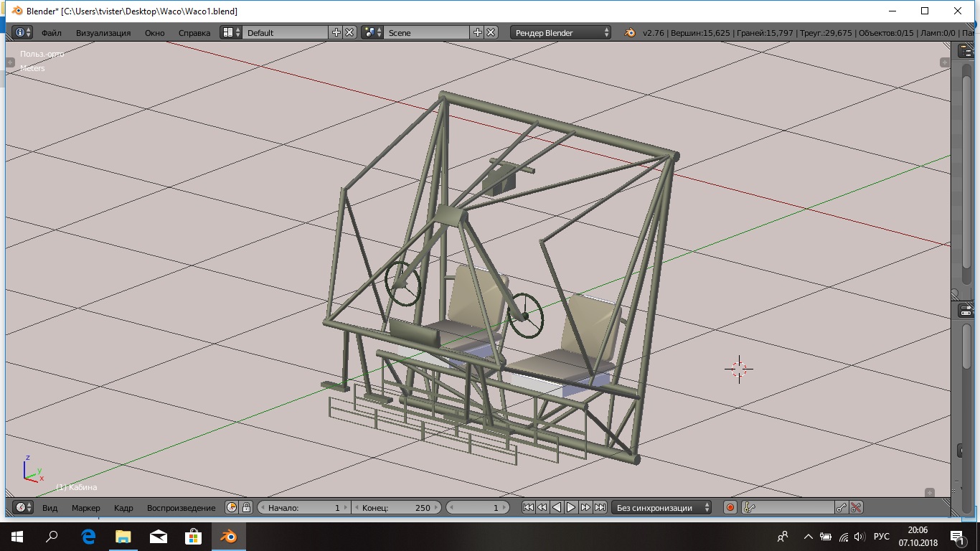The height and width of the screenshot is (551, 980).
Task: Open the Default screen layout selector
Action: click(228, 32)
